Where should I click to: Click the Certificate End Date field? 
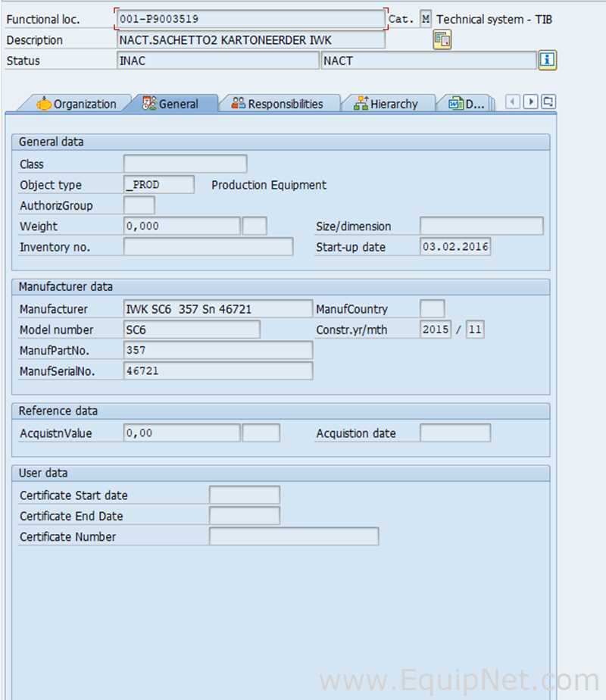245,516
